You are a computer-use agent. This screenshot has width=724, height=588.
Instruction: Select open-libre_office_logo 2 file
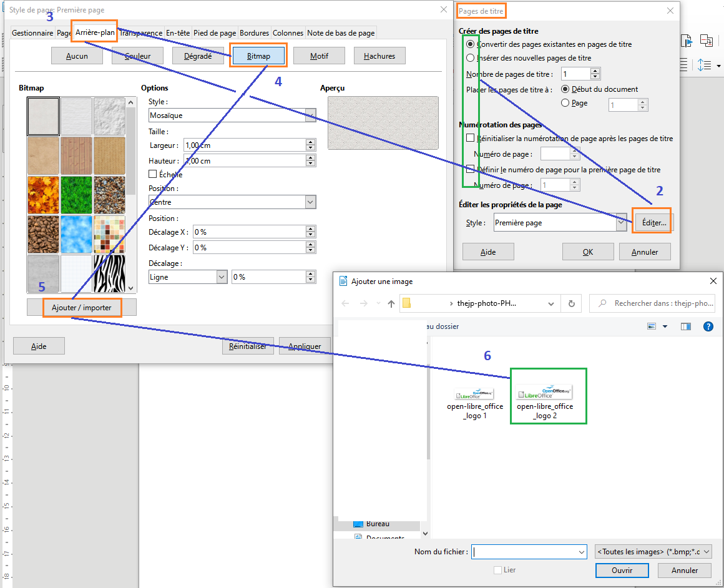click(x=545, y=401)
